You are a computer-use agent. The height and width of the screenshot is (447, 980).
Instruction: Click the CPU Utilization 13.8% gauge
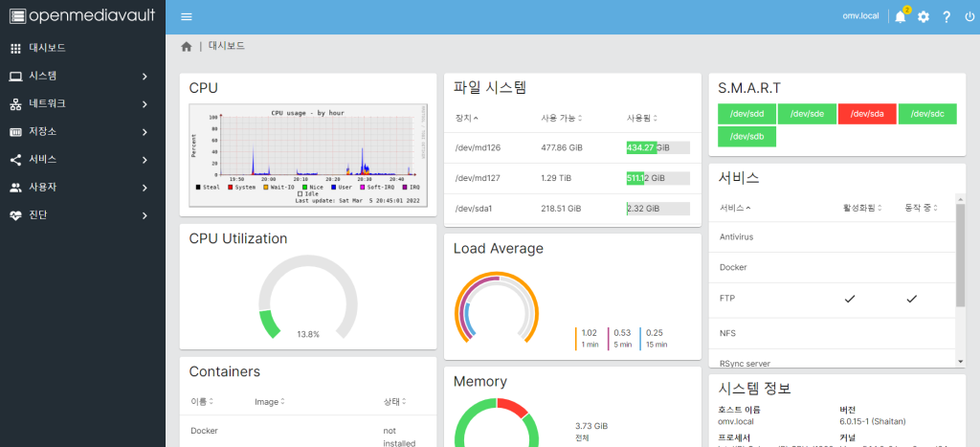pyautogui.click(x=308, y=297)
